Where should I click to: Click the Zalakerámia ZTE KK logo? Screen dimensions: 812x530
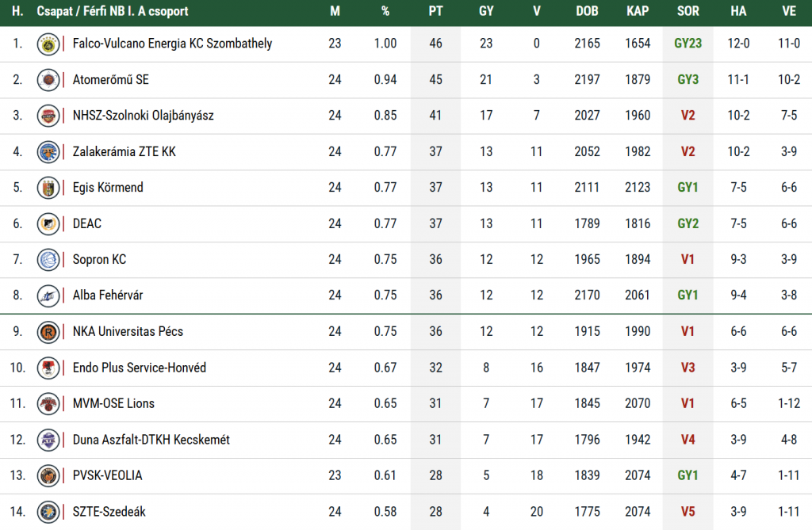pyautogui.click(x=48, y=151)
